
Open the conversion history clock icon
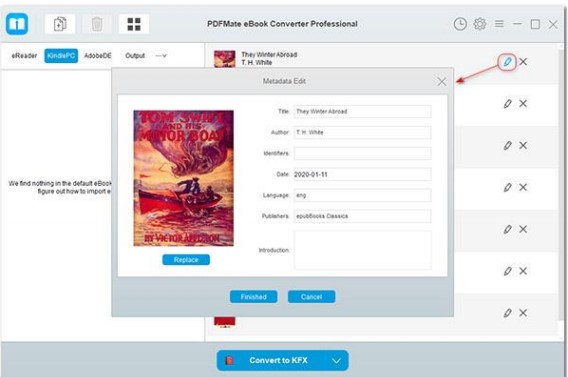click(x=460, y=24)
